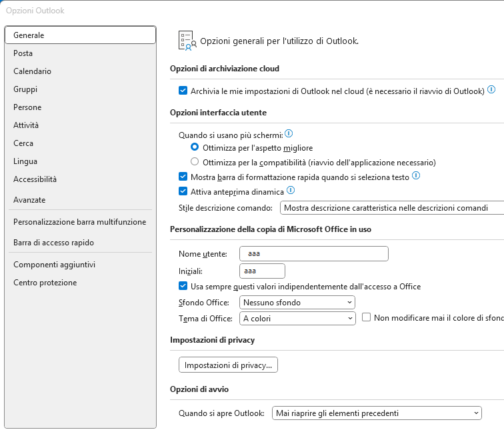This screenshot has width=504, height=432.
Task: Switch to Cerca options
Action: pos(81,143)
